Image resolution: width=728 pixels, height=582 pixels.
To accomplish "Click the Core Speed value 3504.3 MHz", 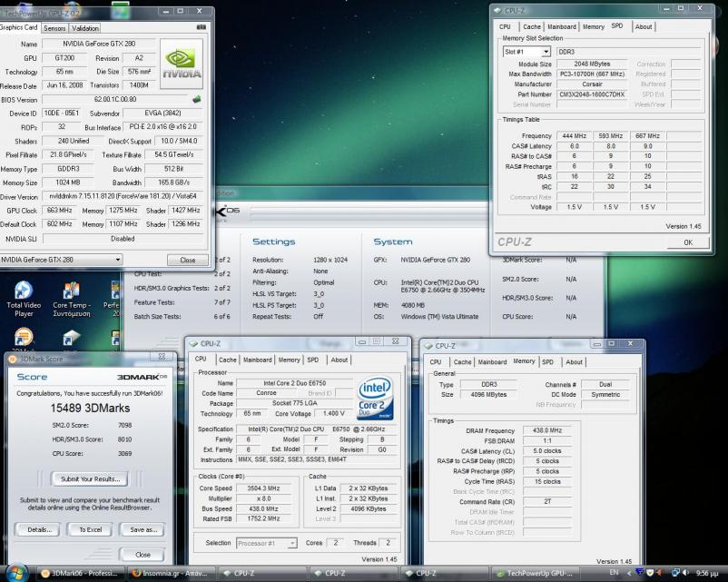I will pos(264,488).
